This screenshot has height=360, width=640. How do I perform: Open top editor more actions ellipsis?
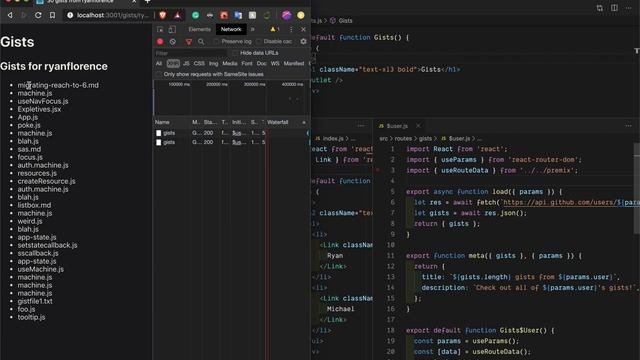[629, 8]
